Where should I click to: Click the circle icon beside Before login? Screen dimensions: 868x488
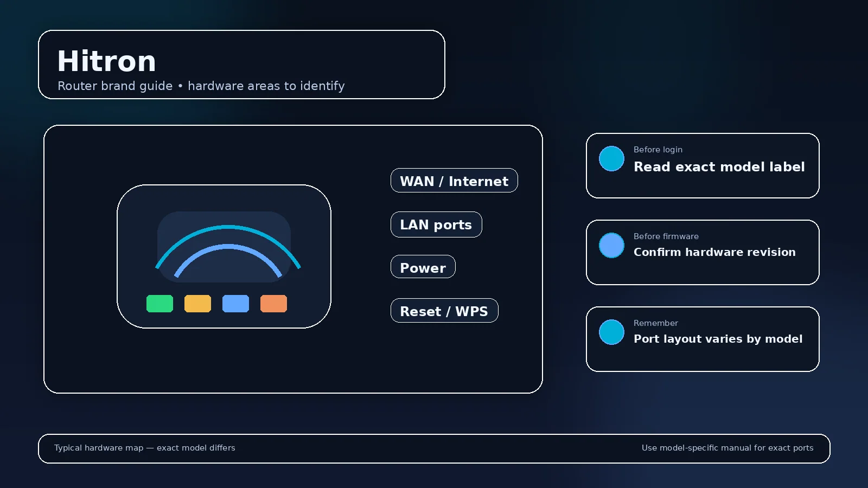pos(611,158)
